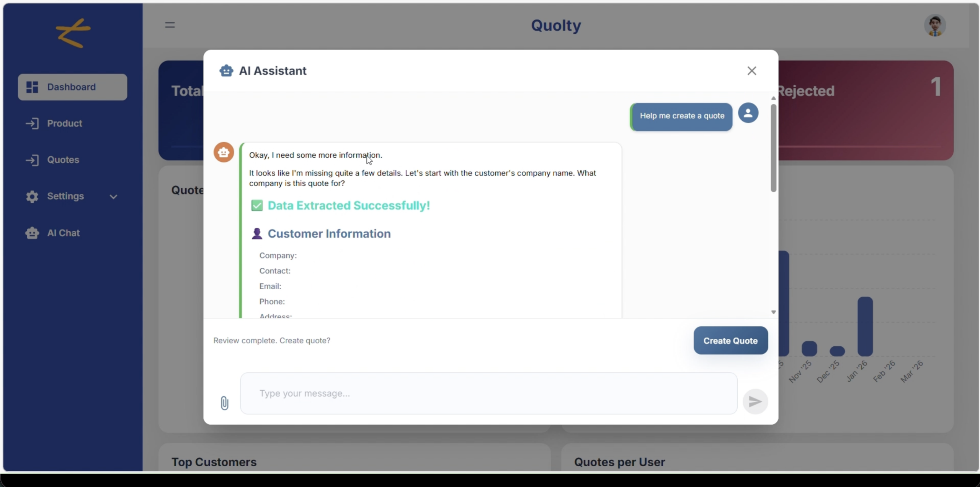Image resolution: width=980 pixels, height=487 pixels.
Task: Click the chat scrollbar up arrow
Action: click(773, 98)
